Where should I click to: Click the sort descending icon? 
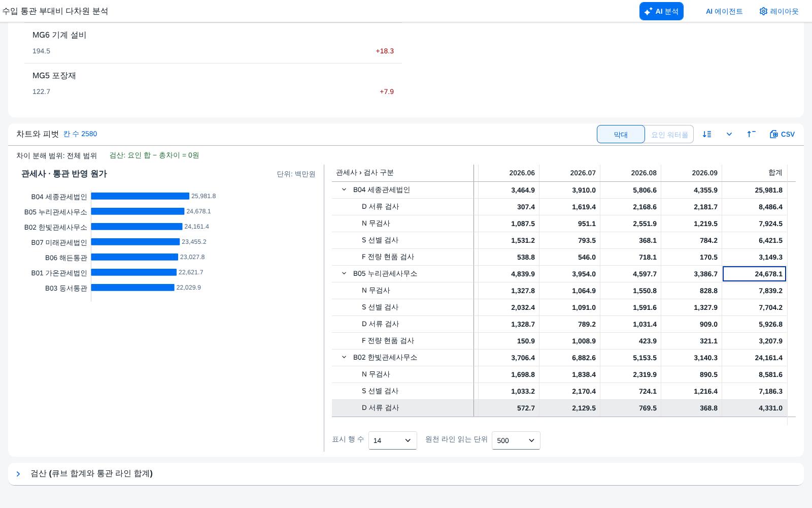pyautogui.click(x=707, y=134)
